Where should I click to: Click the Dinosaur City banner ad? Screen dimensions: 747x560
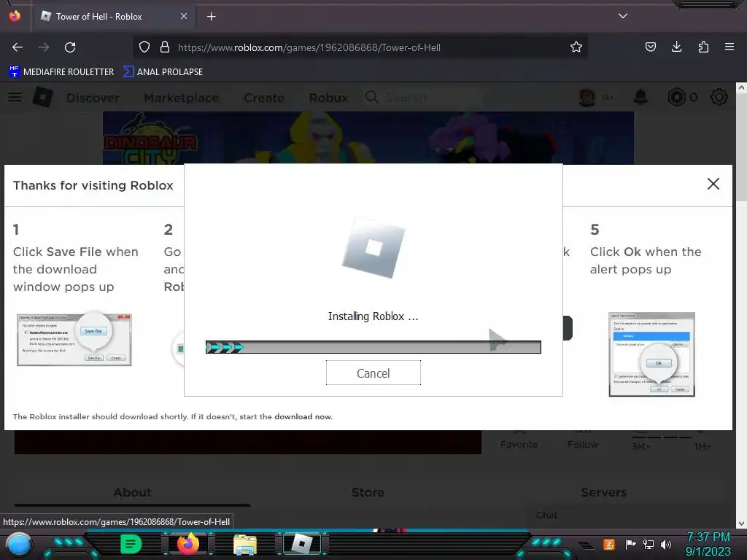pyautogui.click(x=368, y=138)
